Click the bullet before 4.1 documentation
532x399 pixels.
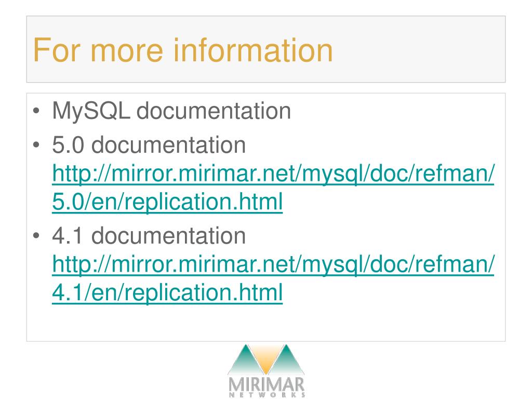[36, 235]
